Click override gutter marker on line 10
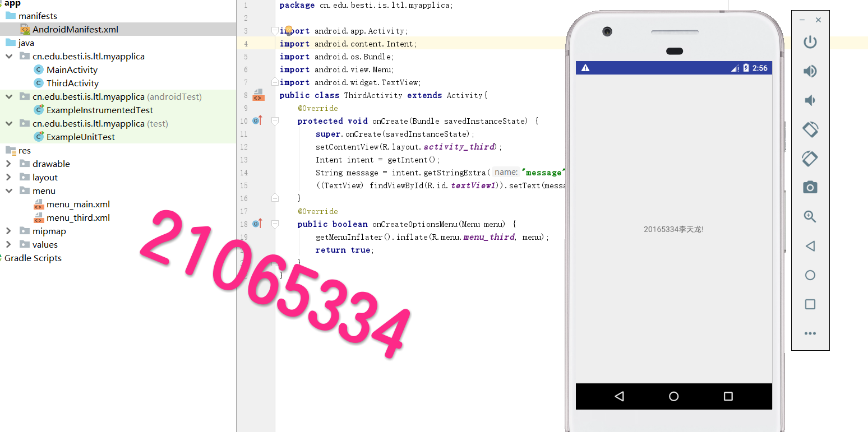Screen dimensions: 868x432 (257, 120)
